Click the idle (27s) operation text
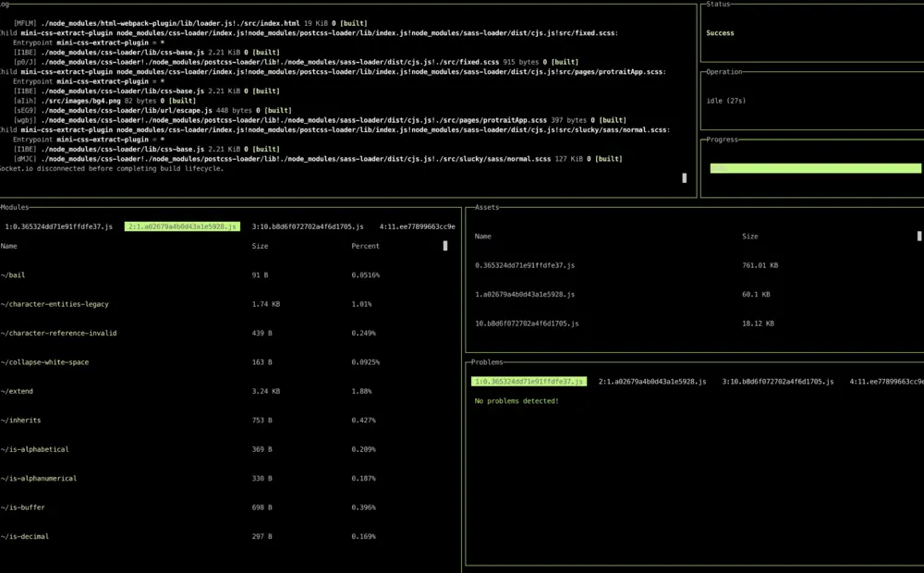This screenshot has width=924, height=573. coord(726,101)
